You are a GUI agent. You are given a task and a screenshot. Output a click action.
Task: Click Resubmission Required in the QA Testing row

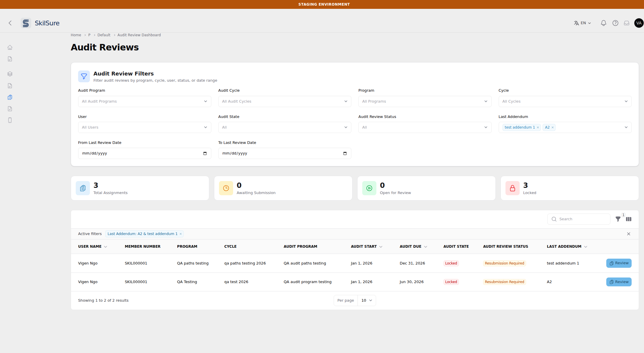504,282
